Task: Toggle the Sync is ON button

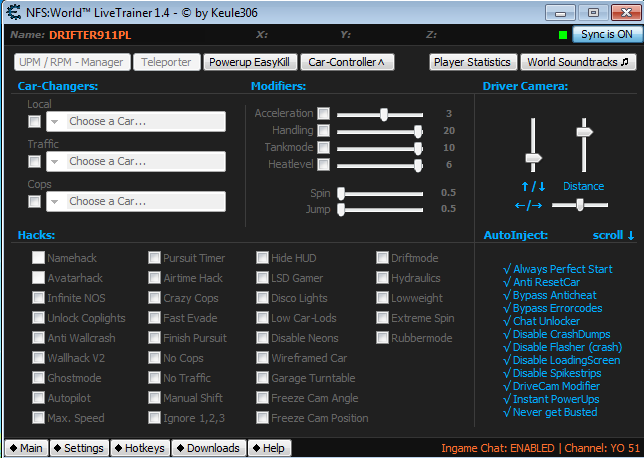Action: [607, 35]
